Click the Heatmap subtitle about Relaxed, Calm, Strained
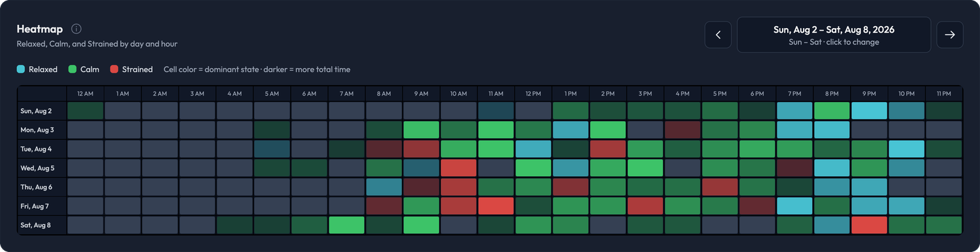This screenshot has width=980, height=252. point(97,44)
